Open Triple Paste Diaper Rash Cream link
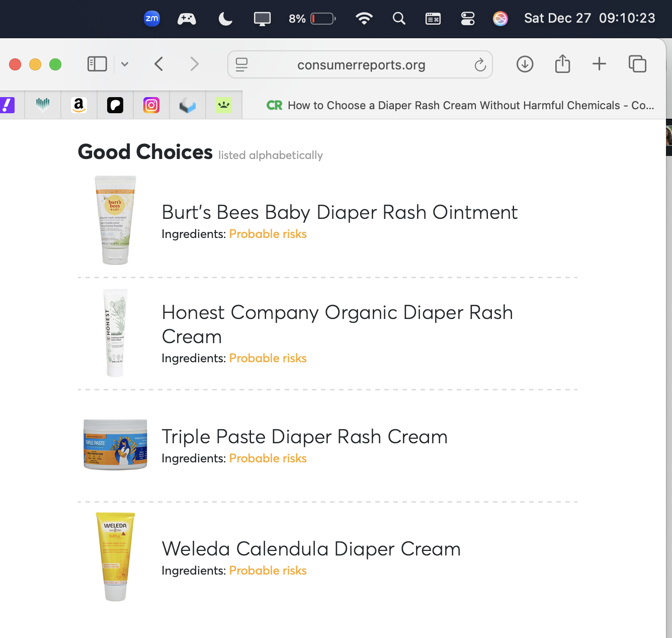Image resolution: width=672 pixels, height=638 pixels. click(x=304, y=437)
